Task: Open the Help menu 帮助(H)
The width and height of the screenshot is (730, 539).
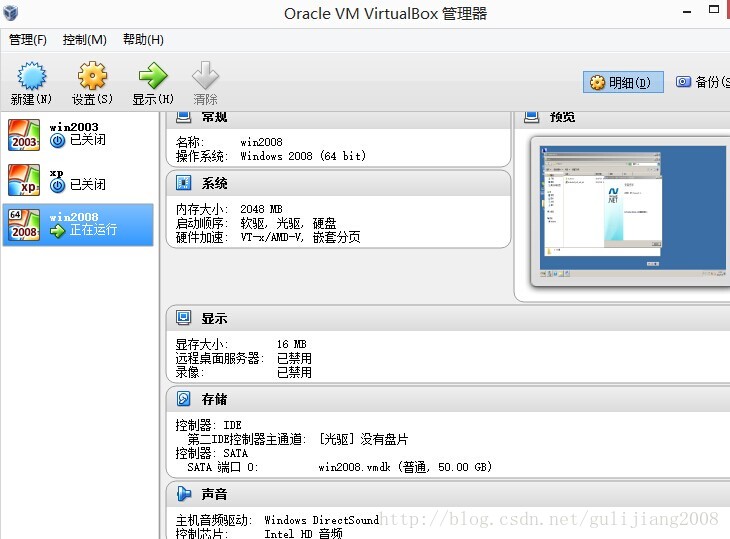Action: pyautogui.click(x=143, y=40)
